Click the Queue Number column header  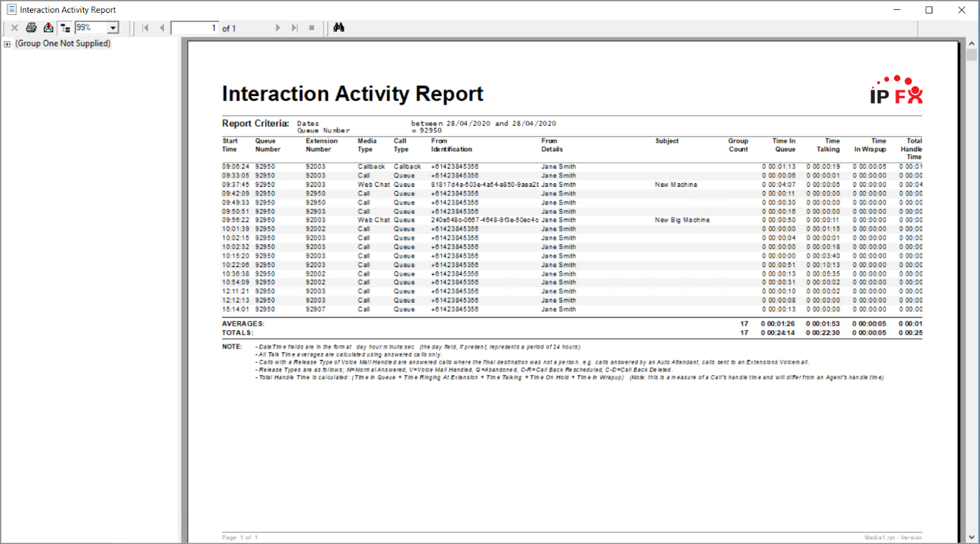click(268, 145)
